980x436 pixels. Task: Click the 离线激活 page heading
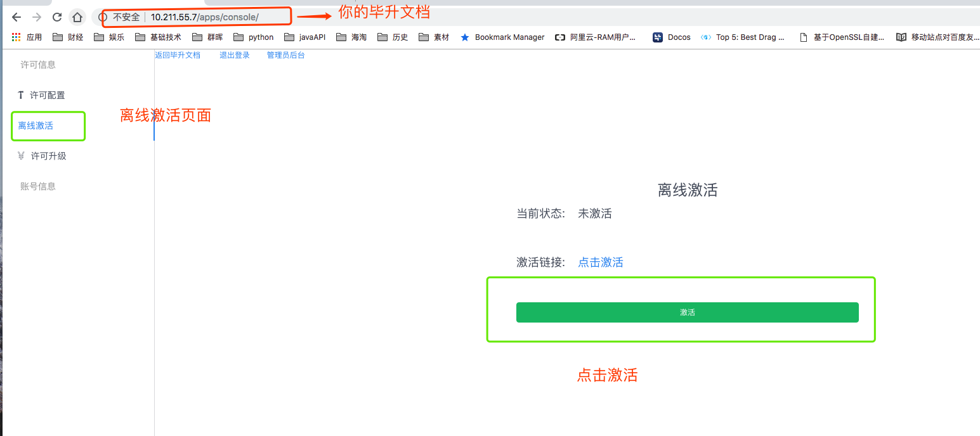click(x=688, y=190)
